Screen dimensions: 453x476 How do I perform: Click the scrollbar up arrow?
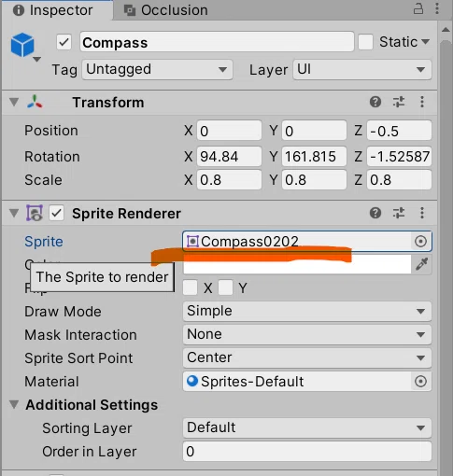pos(446,30)
